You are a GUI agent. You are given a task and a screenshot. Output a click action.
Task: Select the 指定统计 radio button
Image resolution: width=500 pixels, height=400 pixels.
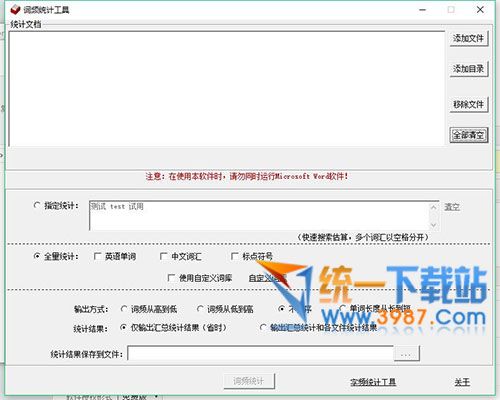[x=37, y=205]
